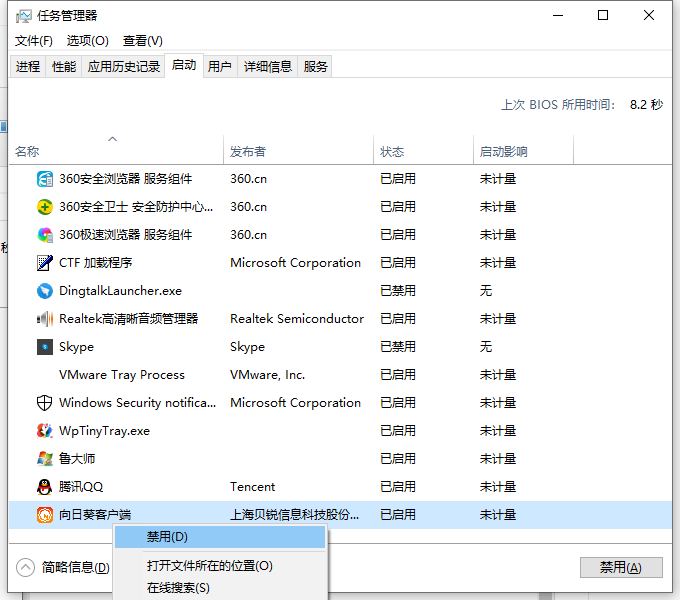Click the 腾讯QQ penguin icon
Image resolution: width=680 pixels, height=600 pixels.
(45, 487)
